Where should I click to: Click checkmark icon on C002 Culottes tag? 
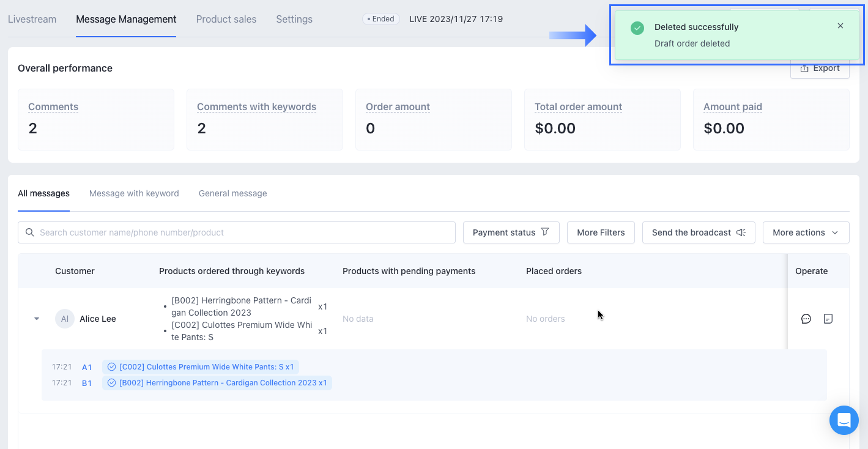coord(111,367)
